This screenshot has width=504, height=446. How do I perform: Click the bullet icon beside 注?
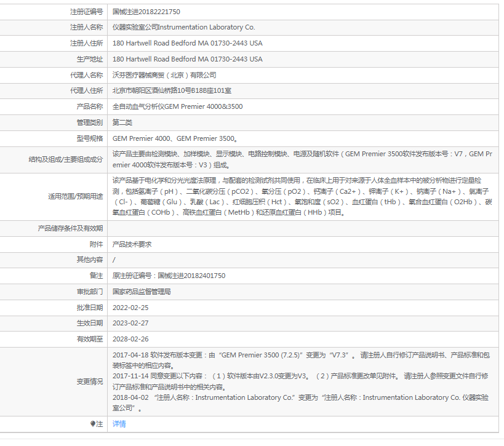pos(92,424)
